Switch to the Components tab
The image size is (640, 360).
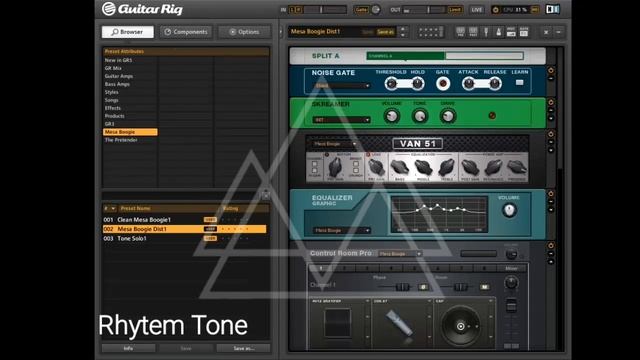point(186,32)
